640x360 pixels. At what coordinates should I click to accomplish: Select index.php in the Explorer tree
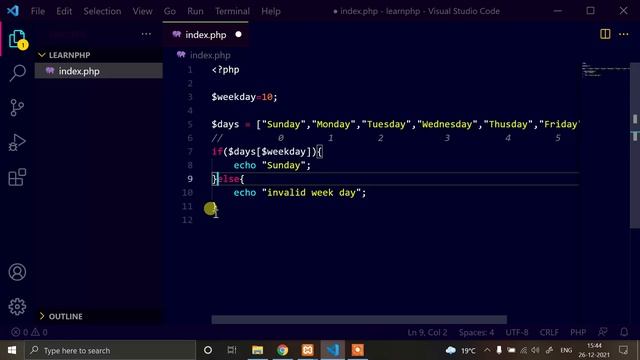click(99, 71)
